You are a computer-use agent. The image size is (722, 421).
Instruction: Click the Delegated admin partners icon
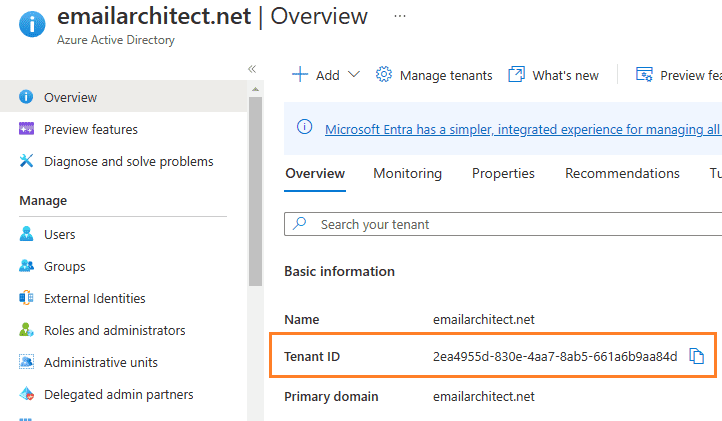pyautogui.click(x=26, y=394)
